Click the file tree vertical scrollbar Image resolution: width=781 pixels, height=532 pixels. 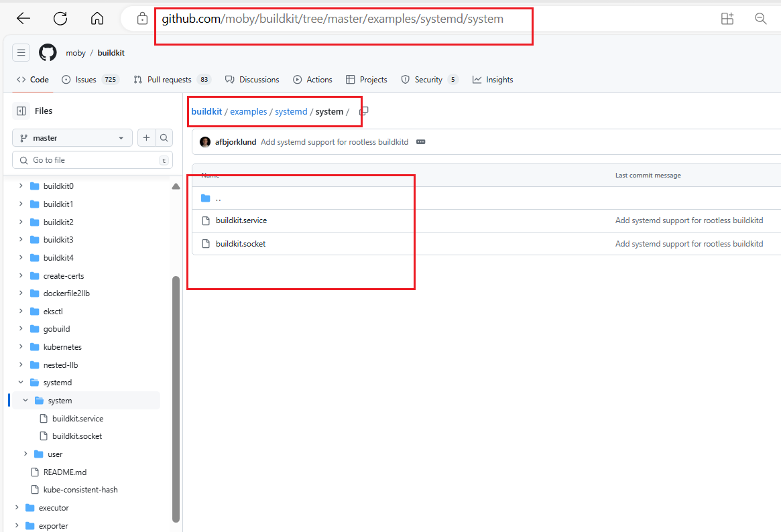click(176, 399)
